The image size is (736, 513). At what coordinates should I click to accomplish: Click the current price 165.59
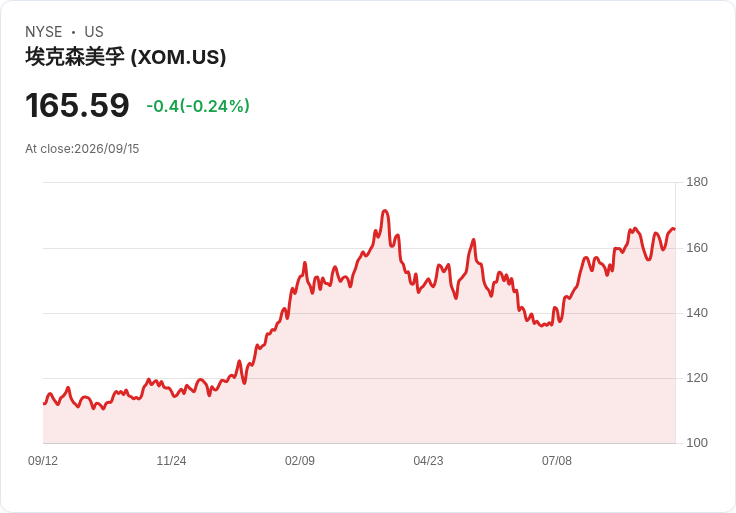77,105
